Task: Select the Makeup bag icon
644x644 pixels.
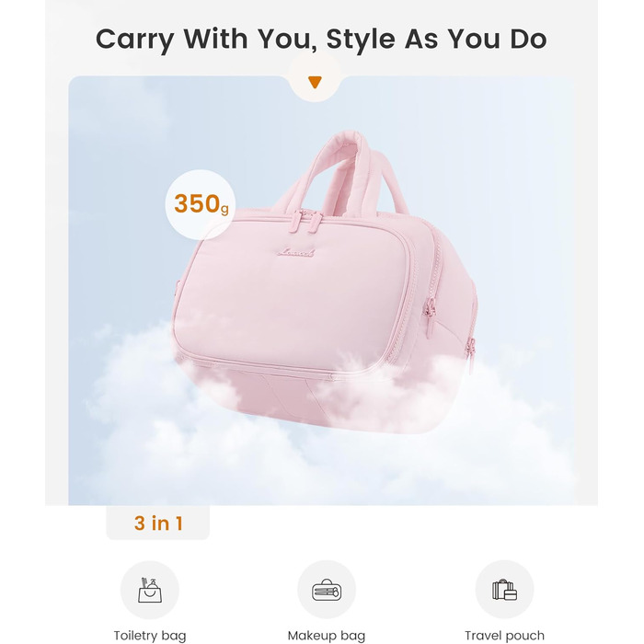Action: click(x=327, y=590)
